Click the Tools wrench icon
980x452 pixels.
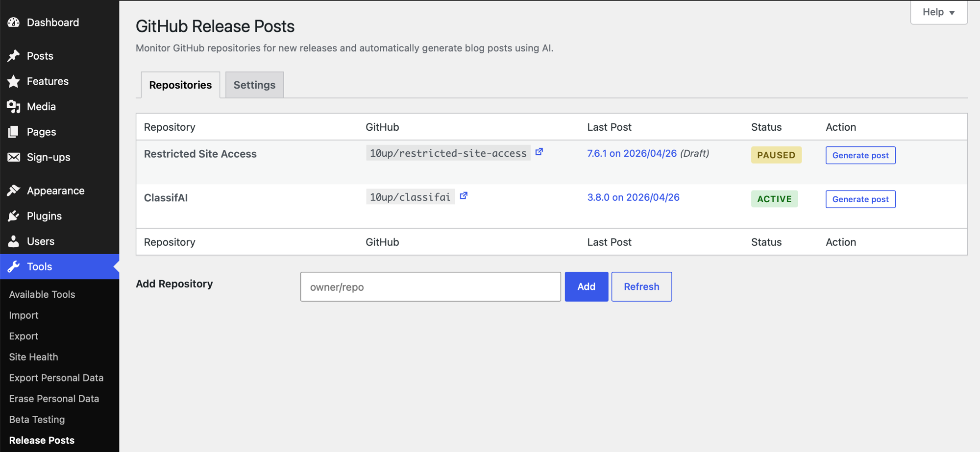(14, 266)
